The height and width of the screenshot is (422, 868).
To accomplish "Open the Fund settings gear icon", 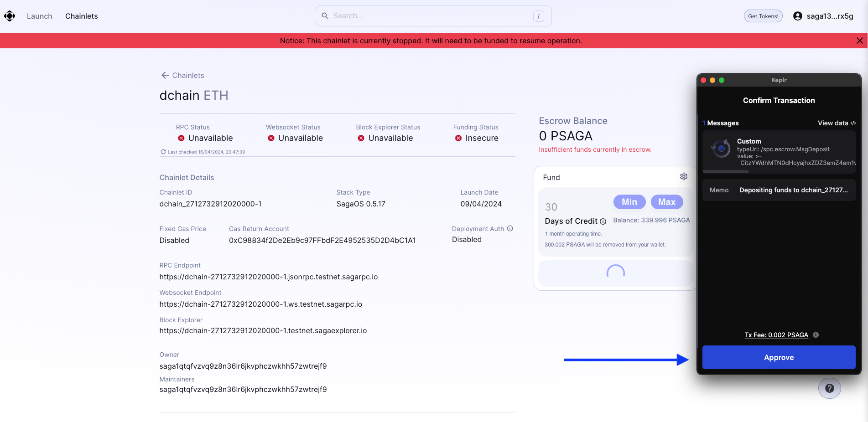I will point(683,176).
